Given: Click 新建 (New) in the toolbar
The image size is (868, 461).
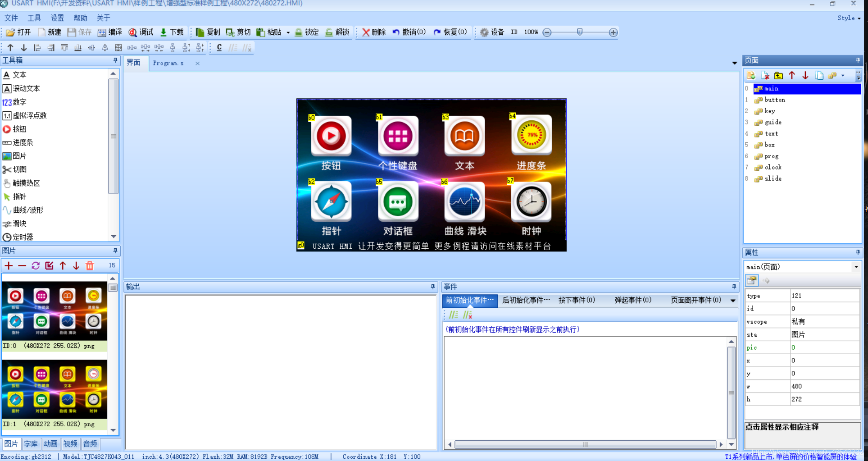Looking at the screenshot, I should pyautogui.click(x=50, y=32).
